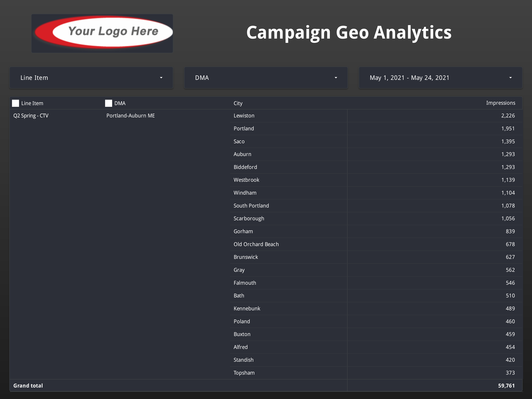
Task: Click the 510 impressions value
Action: click(x=510, y=296)
